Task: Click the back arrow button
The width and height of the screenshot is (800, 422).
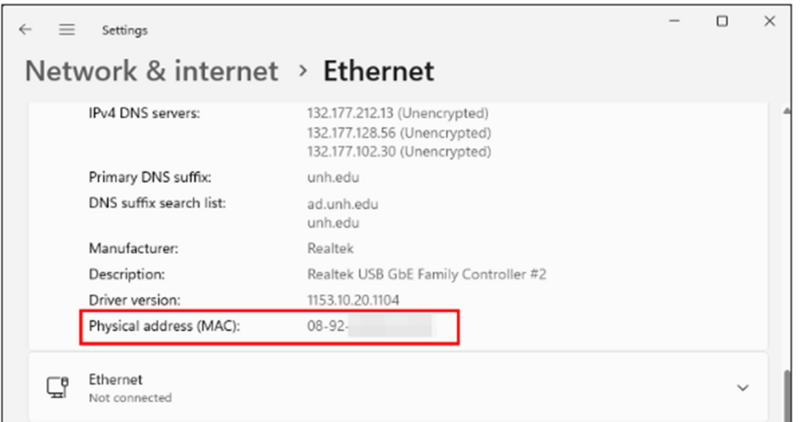Action: click(25, 30)
